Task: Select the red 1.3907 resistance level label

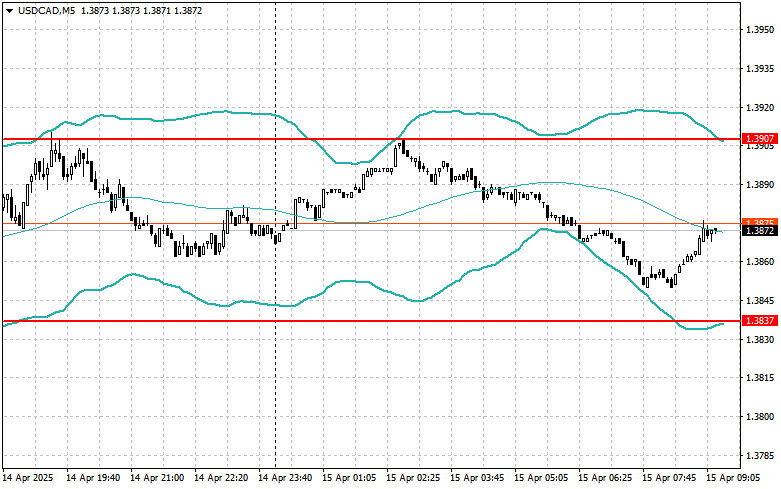Action: point(760,138)
